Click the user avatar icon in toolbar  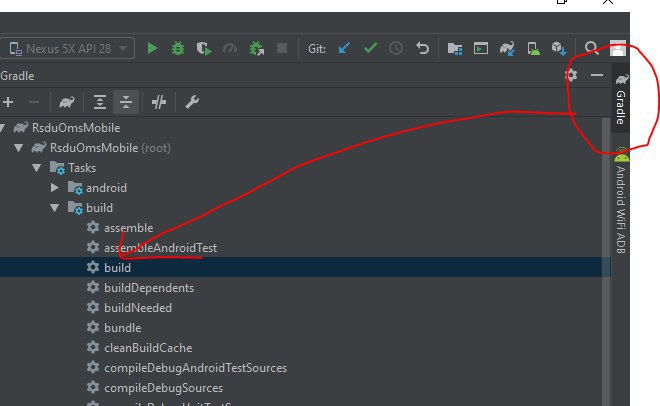pos(618,48)
